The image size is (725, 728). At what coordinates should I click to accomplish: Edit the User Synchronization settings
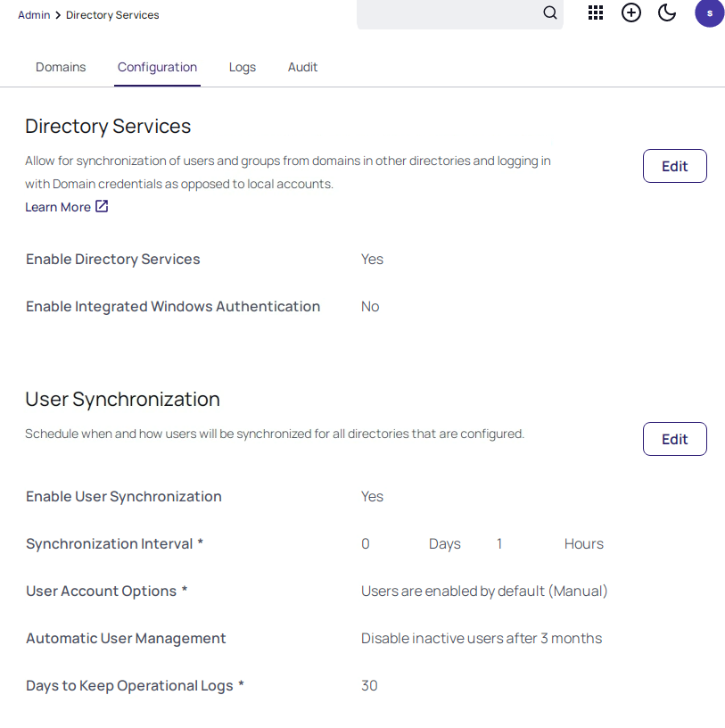pyautogui.click(x=674, y=439)
